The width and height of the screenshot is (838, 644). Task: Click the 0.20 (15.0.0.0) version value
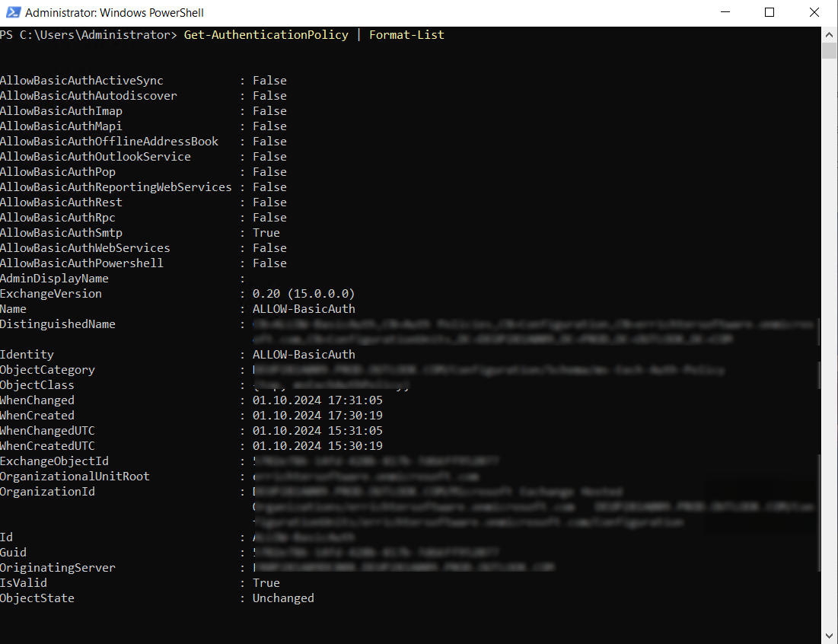pyautogui.click(x=304, y=294)
